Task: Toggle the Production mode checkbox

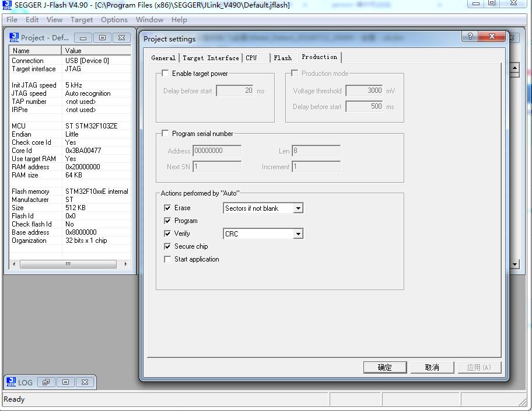Action: [x=295, y=74]
